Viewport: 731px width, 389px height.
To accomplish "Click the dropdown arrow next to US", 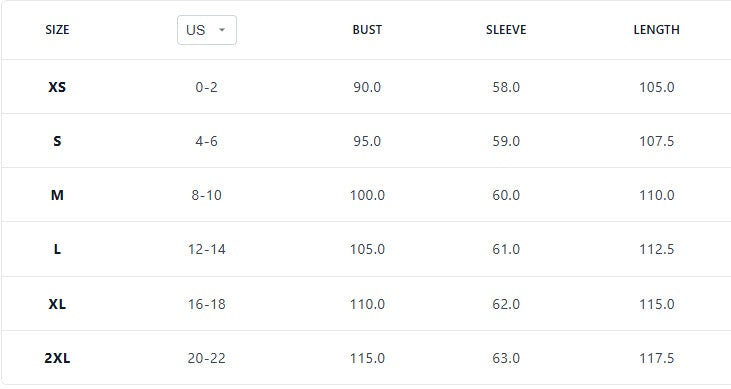I will pyautogui.click(x=222, y=30).
